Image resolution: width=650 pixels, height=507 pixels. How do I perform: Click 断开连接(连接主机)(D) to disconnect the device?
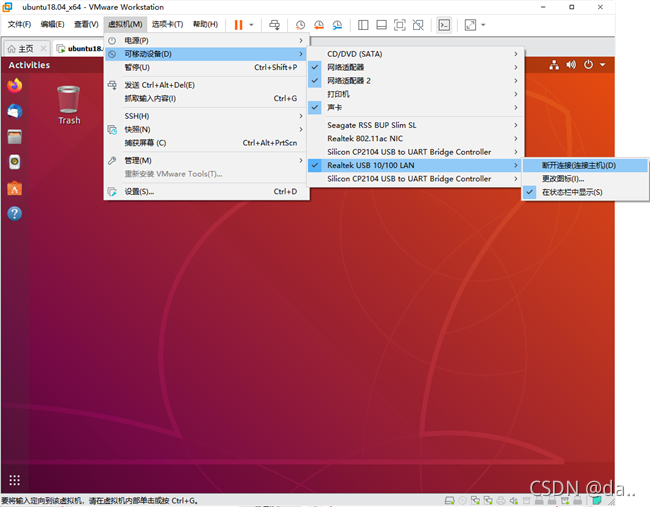click(x=585, y=165)
